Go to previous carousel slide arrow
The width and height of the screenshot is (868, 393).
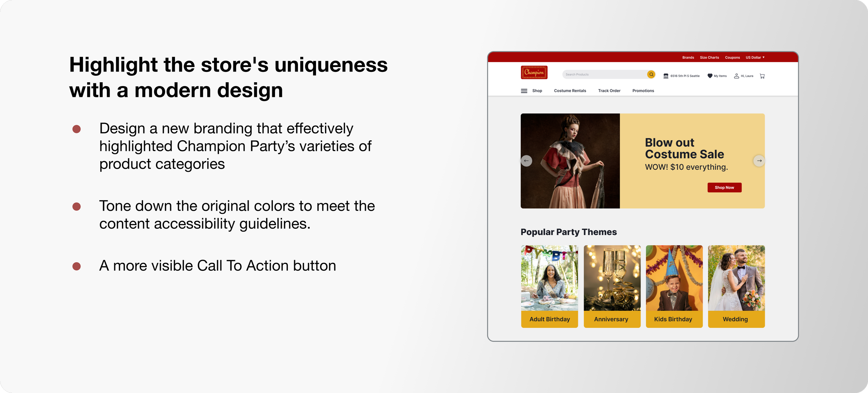pyautogui.click(x=526, y=161)
